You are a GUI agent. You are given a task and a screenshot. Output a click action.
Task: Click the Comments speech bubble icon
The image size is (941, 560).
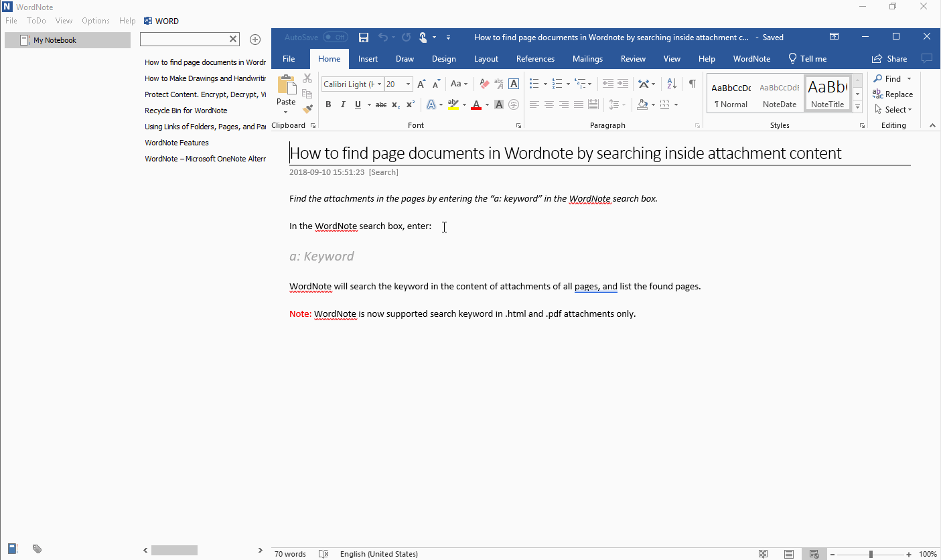927,58
